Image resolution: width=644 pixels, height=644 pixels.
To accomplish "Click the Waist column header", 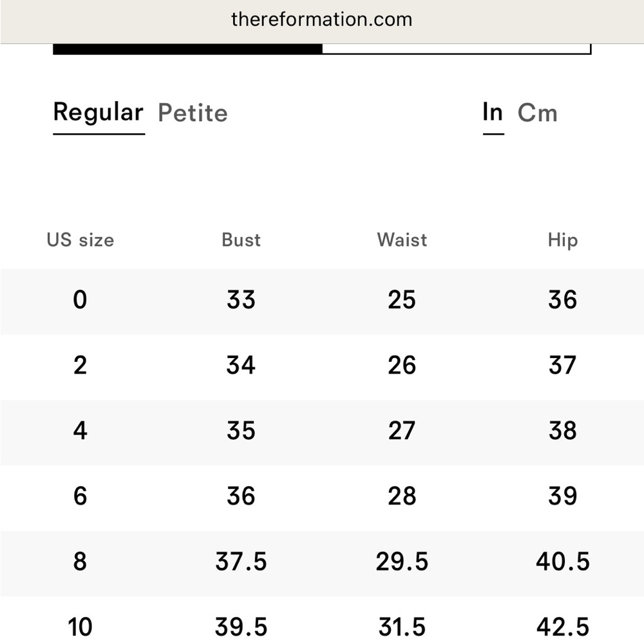I will [x=402, y=240].
